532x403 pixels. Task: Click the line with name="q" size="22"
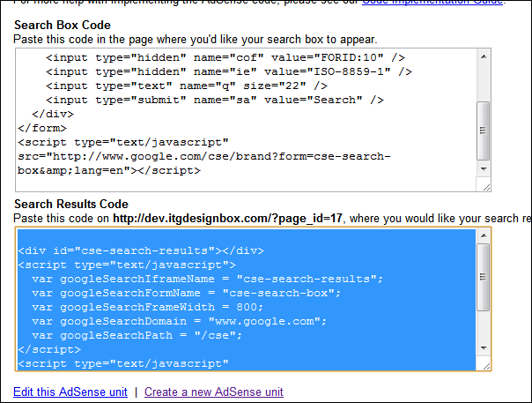click(x=187, y=86)
